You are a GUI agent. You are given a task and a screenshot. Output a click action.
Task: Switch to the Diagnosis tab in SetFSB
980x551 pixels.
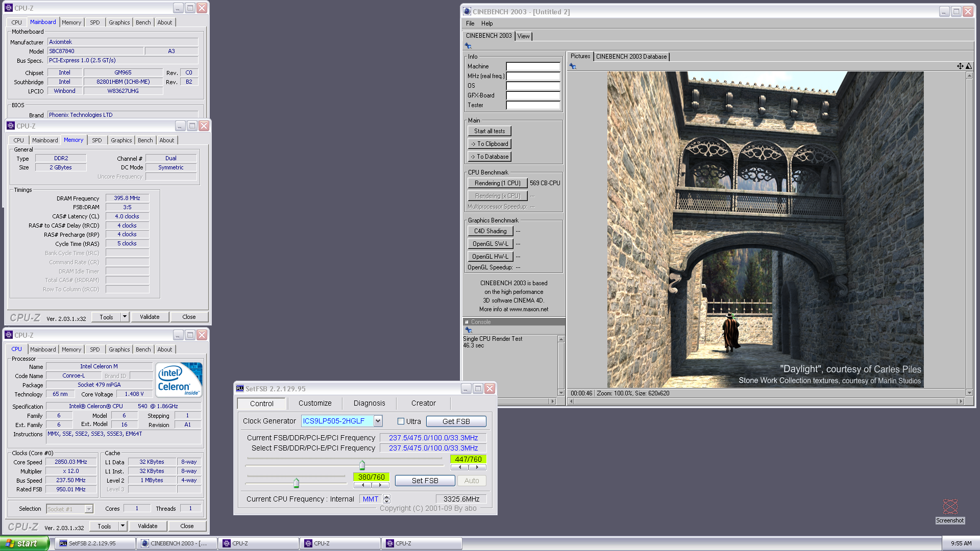click(x=370, y=403)
